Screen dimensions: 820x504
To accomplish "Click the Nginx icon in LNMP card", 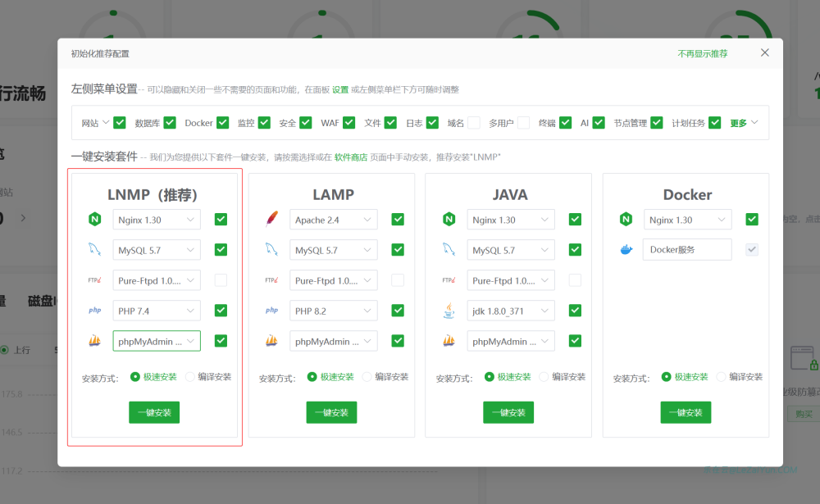I will coord(94,219).
